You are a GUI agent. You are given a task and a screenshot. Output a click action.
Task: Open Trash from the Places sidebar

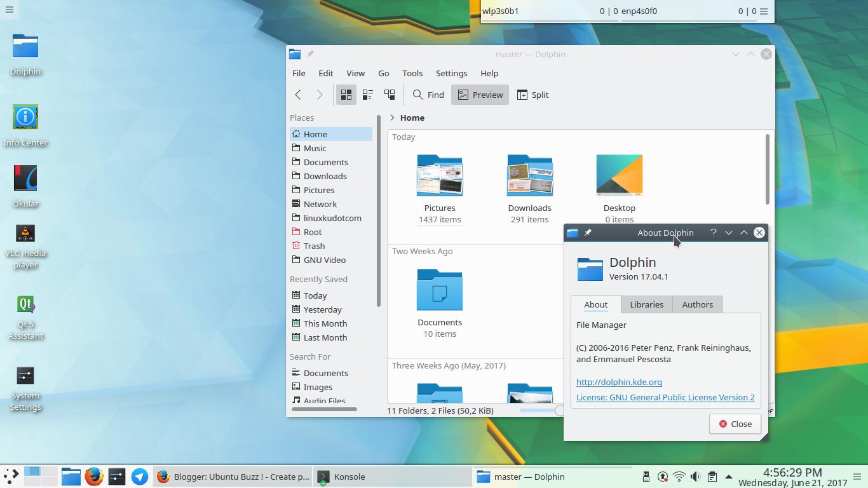(315, 246)
